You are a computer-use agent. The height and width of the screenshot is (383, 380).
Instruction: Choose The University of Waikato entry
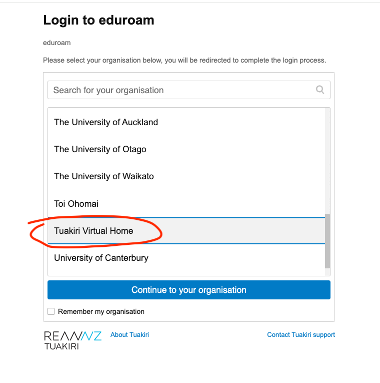(186, 176)
